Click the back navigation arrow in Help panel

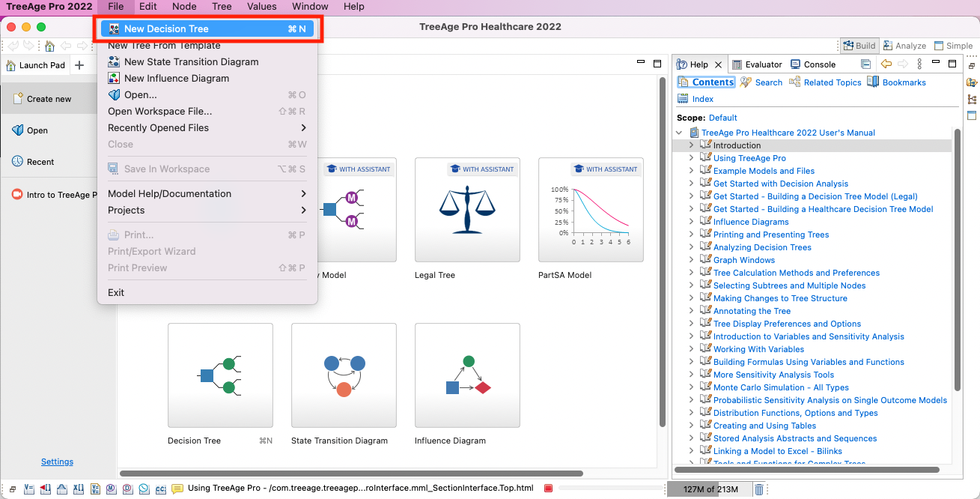pyautogui.click(x=886, y=64)
